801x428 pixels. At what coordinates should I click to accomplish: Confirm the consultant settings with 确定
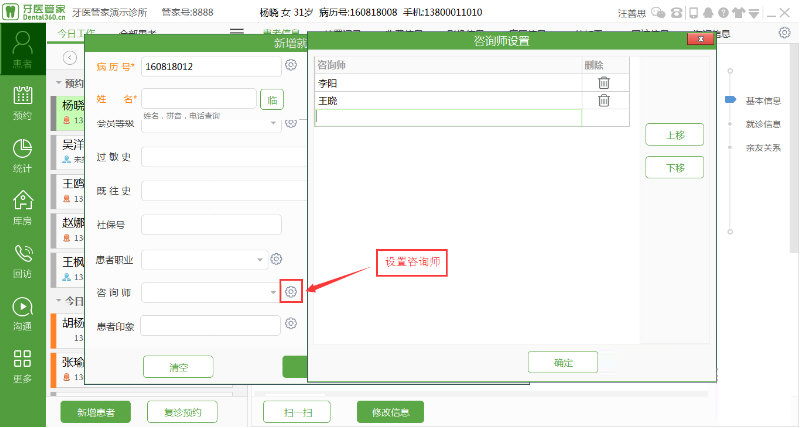click(x=563, y=362)
